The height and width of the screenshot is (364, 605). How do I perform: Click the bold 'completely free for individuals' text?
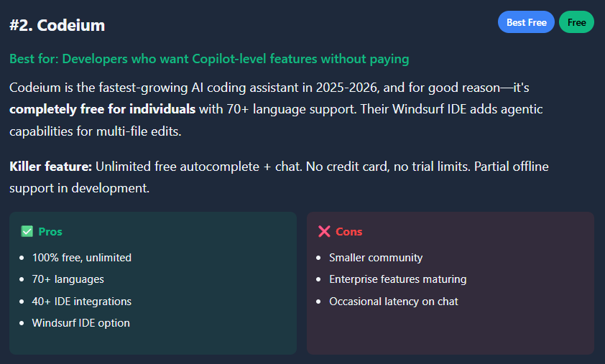[102, 110]
